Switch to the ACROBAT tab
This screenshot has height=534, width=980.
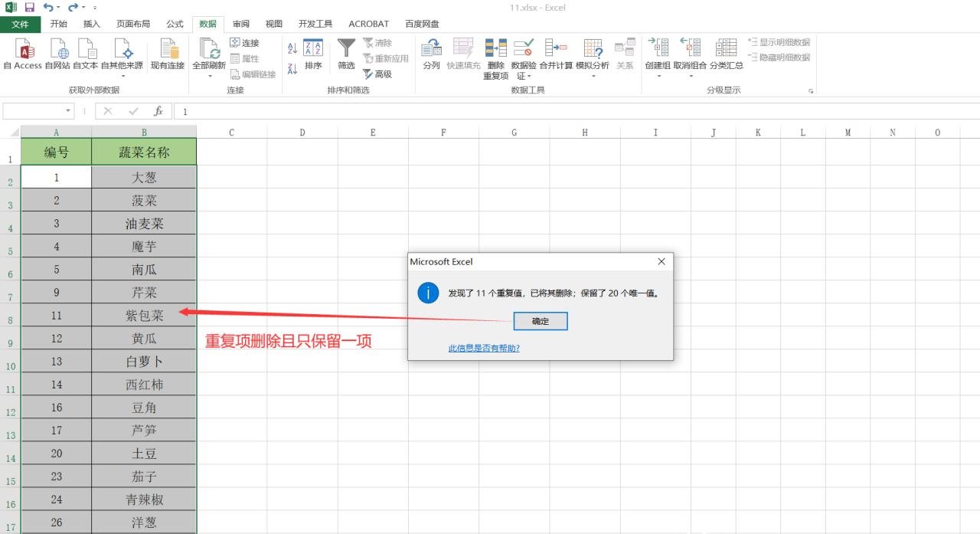coord(368,25)
